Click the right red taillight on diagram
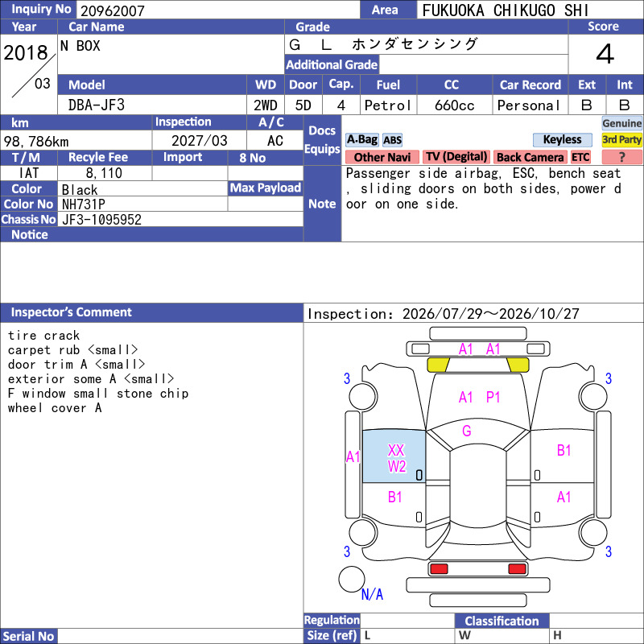This screenshot has height=644, width=644. pos(517,569)
